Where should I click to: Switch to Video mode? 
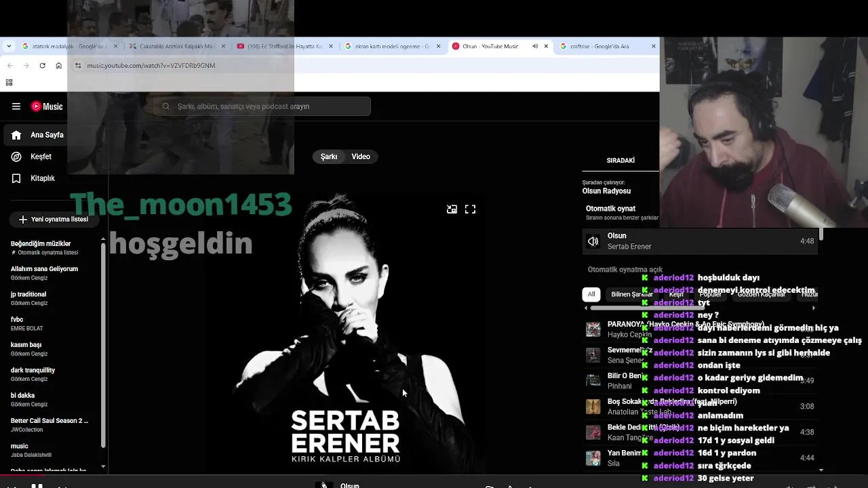(x=361, y=157)
